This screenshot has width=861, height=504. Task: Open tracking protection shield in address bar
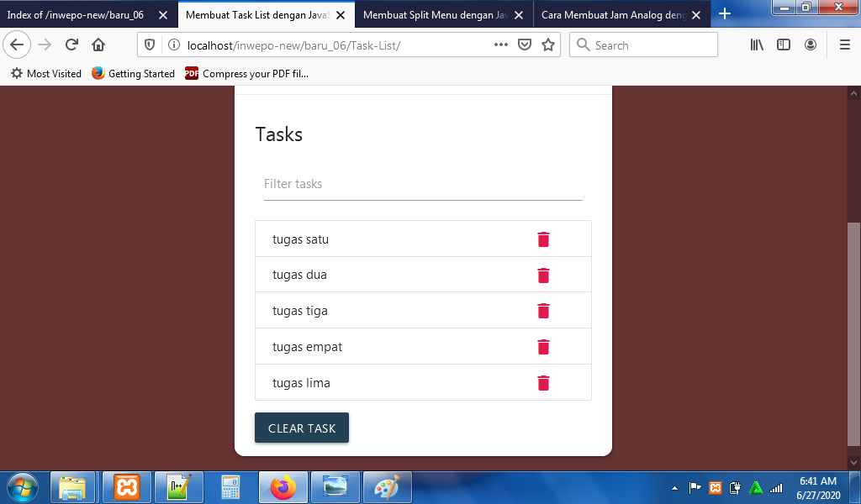point(150,45)
